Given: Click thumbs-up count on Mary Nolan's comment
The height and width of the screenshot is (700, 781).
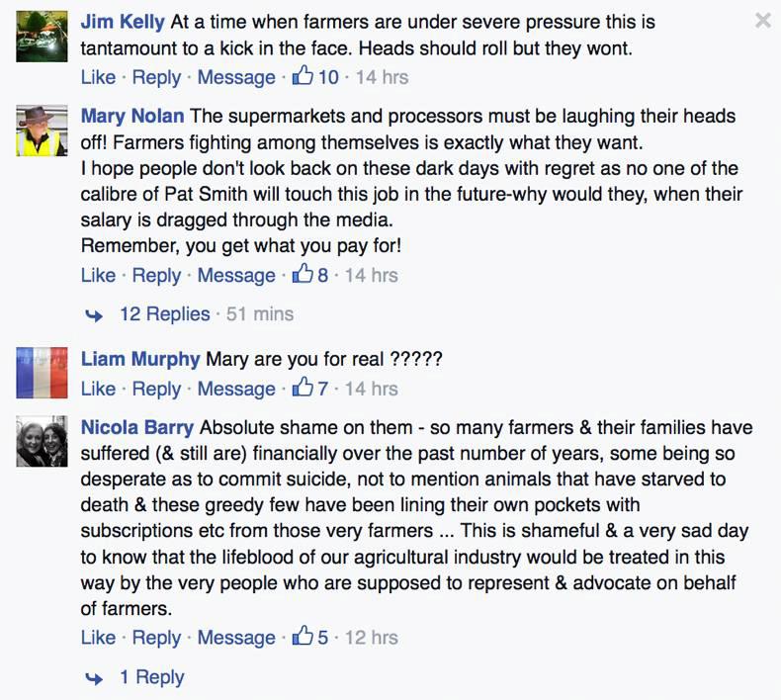Looking at the screenshot, I should pos(322,275).
